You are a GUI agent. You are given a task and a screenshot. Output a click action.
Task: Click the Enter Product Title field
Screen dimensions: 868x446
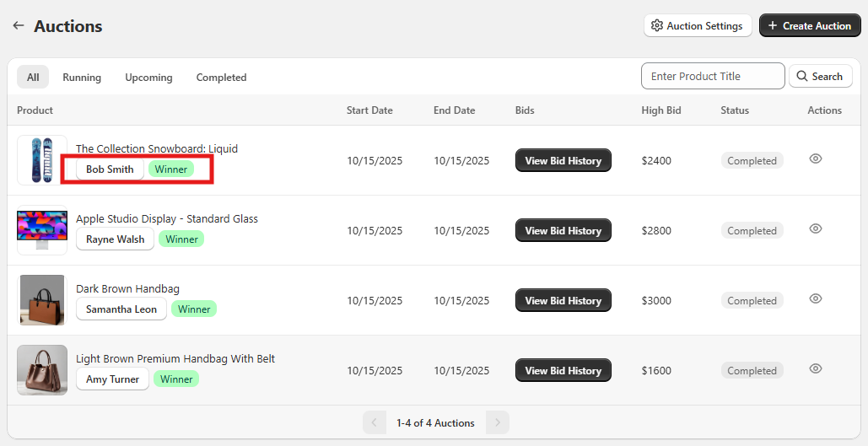[x=713, y=77]
